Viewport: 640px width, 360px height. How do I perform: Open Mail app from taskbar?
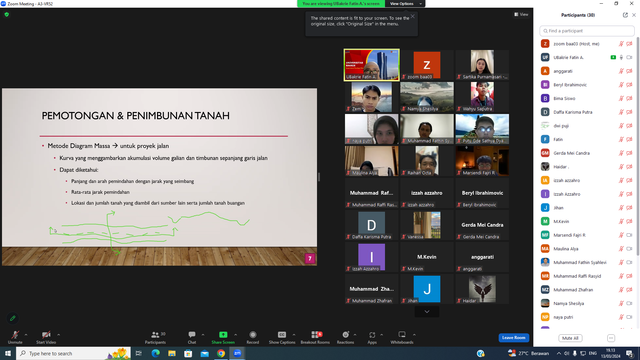click(x=204, y=353)
